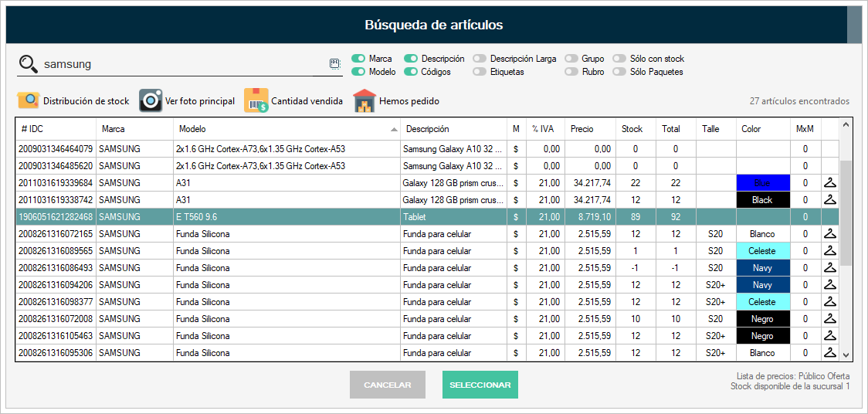Viewport: 868px width, 414px height.
Task: Enable the Rubro filter
Action: tap(571, 72)
